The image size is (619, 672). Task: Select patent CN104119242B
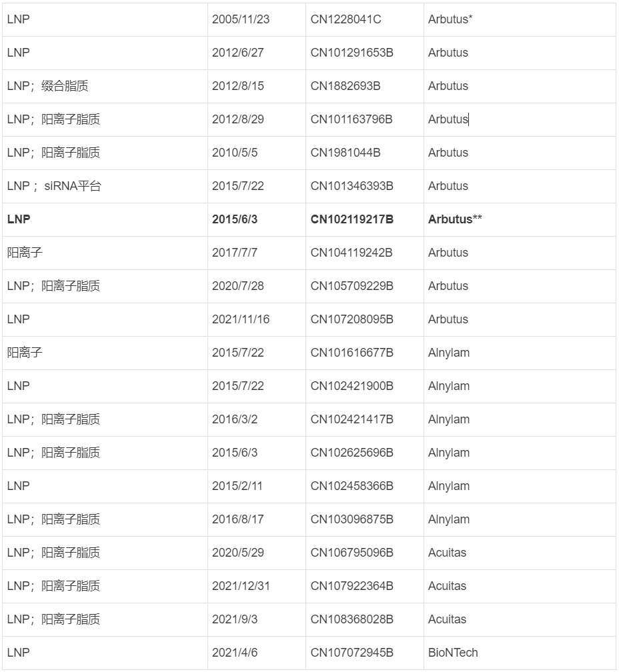352,253
